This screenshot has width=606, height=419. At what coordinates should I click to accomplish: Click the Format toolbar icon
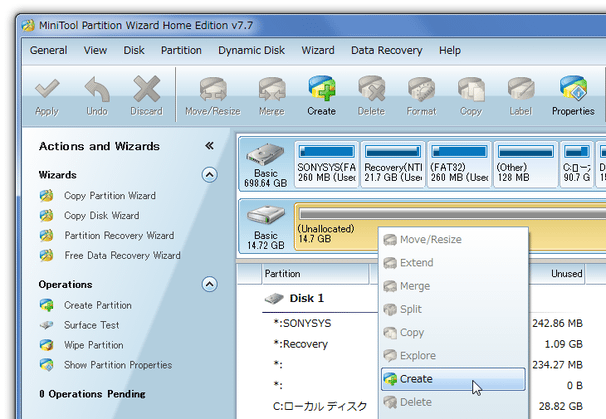pos(421,90)
